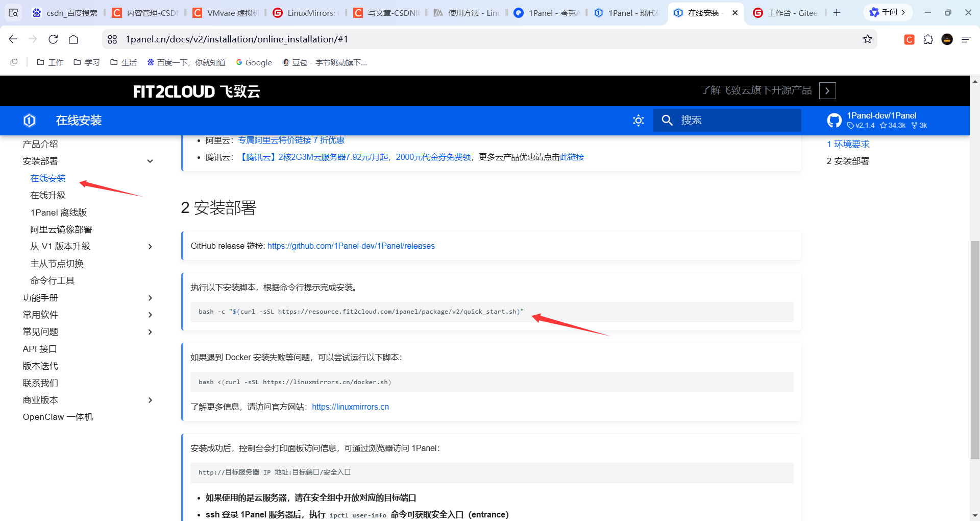Open 联系我们 page
The height and width of the screenshot is (521, 980).
coord(40,383)
